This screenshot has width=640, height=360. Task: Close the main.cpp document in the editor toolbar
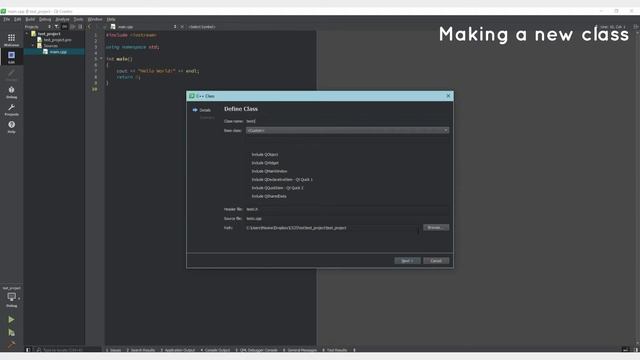(x=182, y=27)
